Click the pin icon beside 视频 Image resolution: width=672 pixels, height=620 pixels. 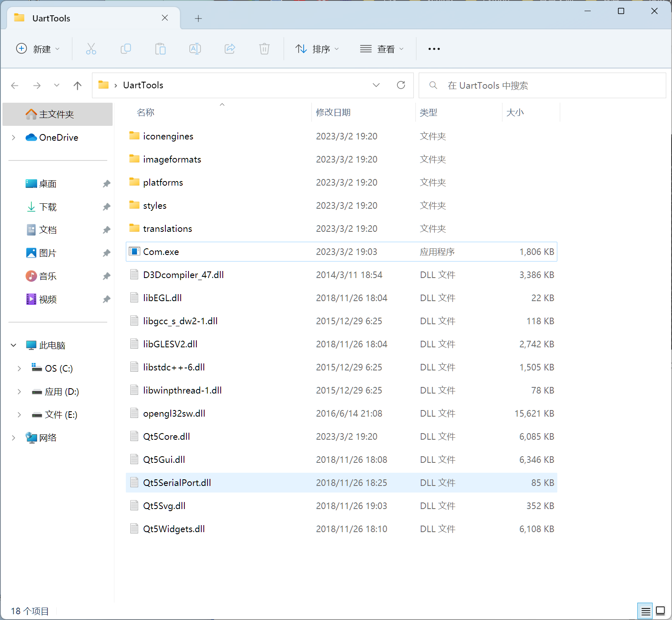(106, 299)
